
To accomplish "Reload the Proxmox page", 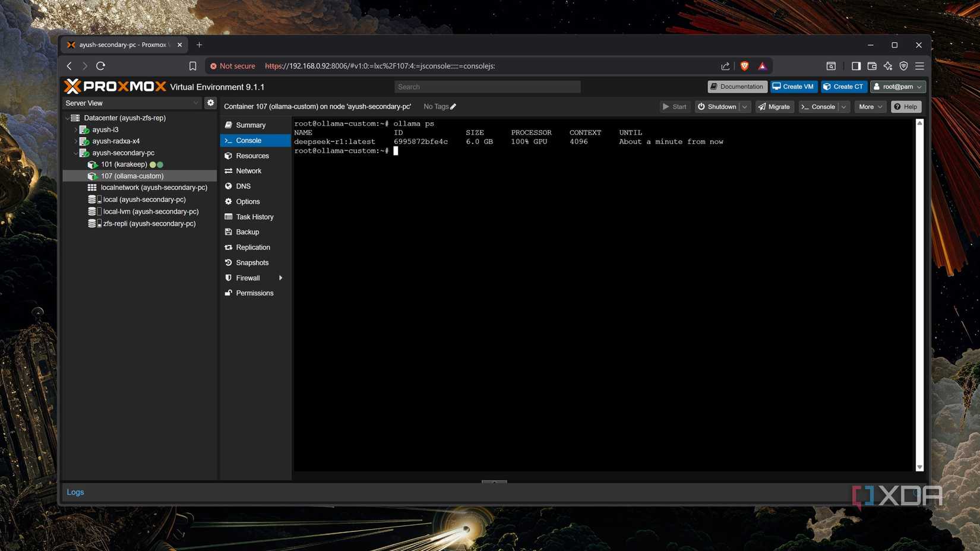I will [101, 66].
